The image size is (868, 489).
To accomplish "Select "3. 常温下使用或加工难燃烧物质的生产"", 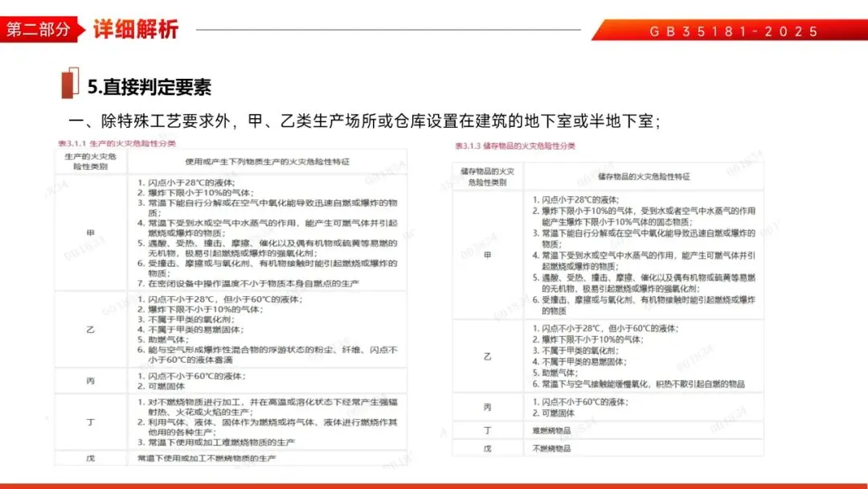I will 216,442.
